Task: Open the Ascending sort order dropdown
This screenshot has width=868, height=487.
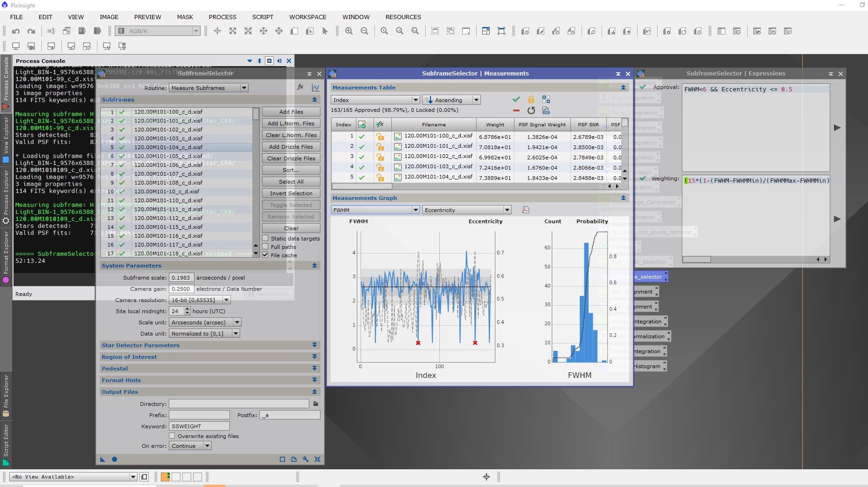Action: tap(451, 100)
